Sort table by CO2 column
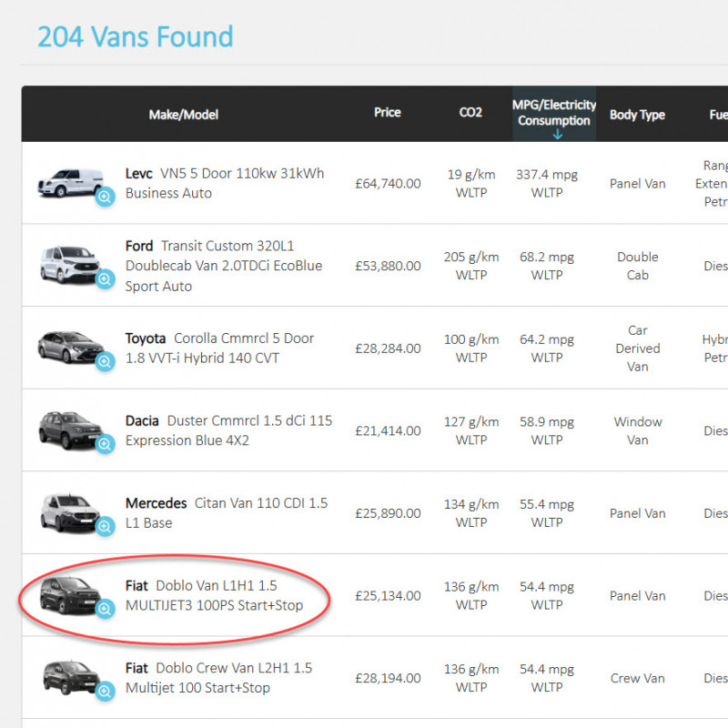Viewport: 728px width, 728px height. pyautogui.click(x=470, y=112)
